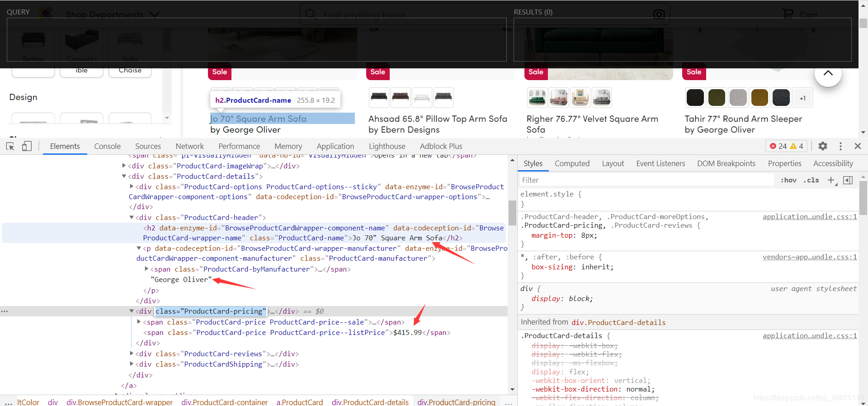Collapse ProductCard-manufacturer p node
868x406 pixels.
[x=139, y=248]
